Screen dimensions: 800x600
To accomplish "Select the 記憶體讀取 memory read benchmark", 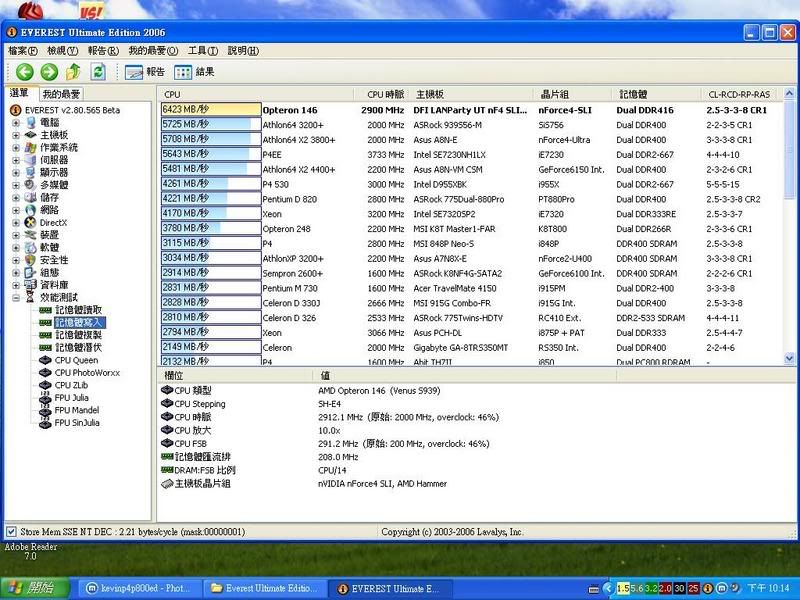I will 77,310.
